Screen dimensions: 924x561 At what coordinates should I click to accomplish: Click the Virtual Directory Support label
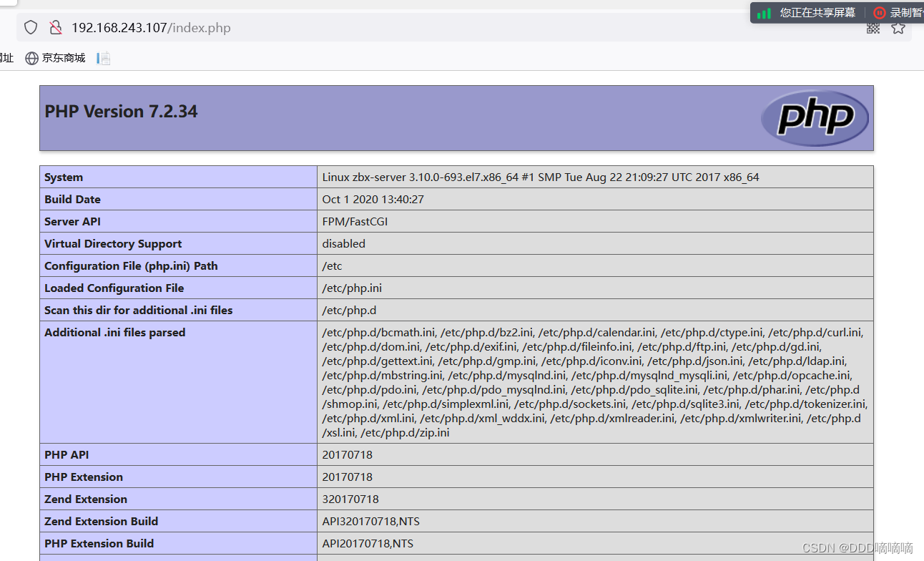pyautogui.click(x=113, y=244)
